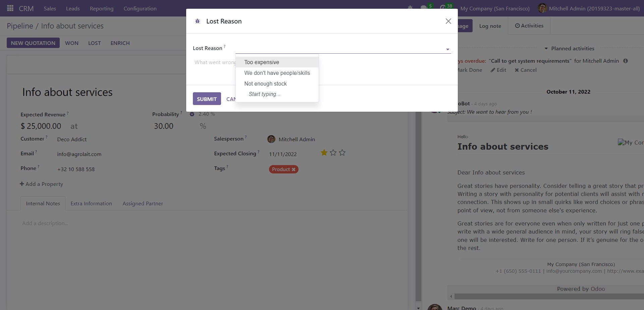The width and height of the screenshot is (644, 310).
Task: Click the bug icon in Lost Reason dialog
Action: coord(198,21)
